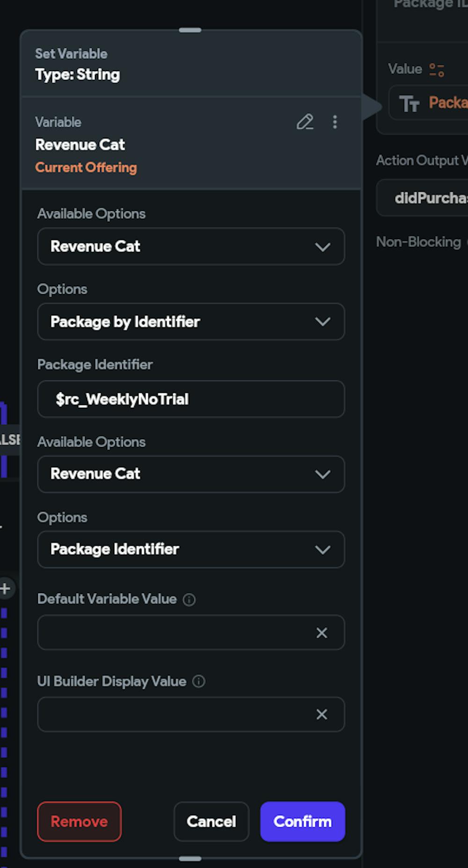This screenshot has height=868, width=468.
Task: Click the info icon beside UI Builder Display Value
Action: (x=199, y=681)
